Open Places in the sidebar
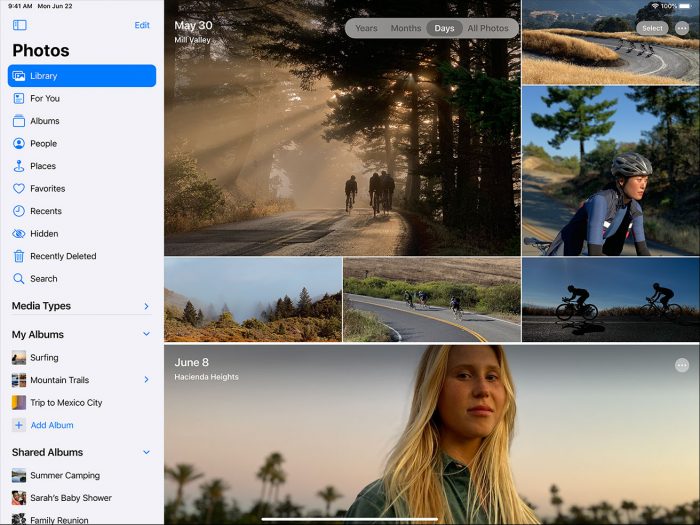The height and width of the screenshot is (525, 700). [x=42, y=166]
